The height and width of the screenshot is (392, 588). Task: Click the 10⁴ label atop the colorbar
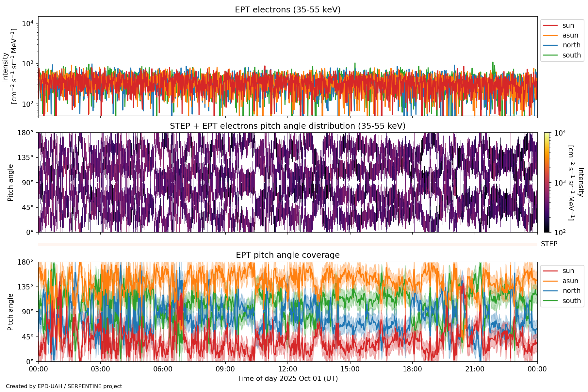click(x=560, y=133)
